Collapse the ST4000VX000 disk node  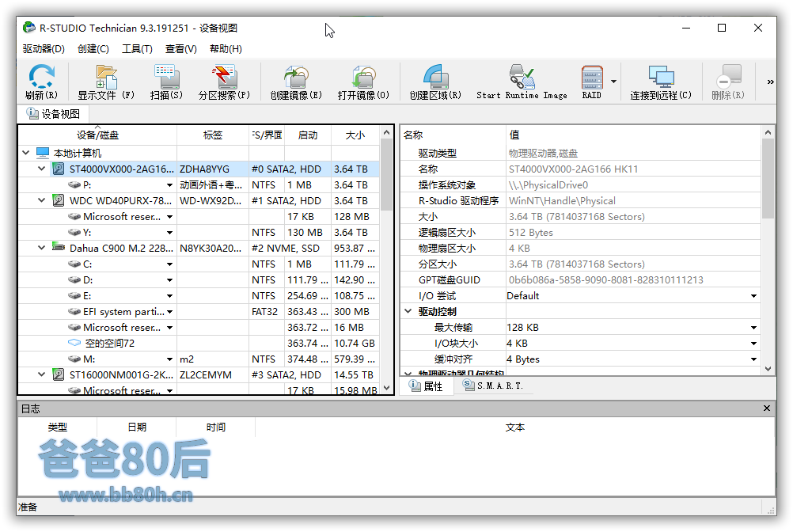click(x=41, y=169)
